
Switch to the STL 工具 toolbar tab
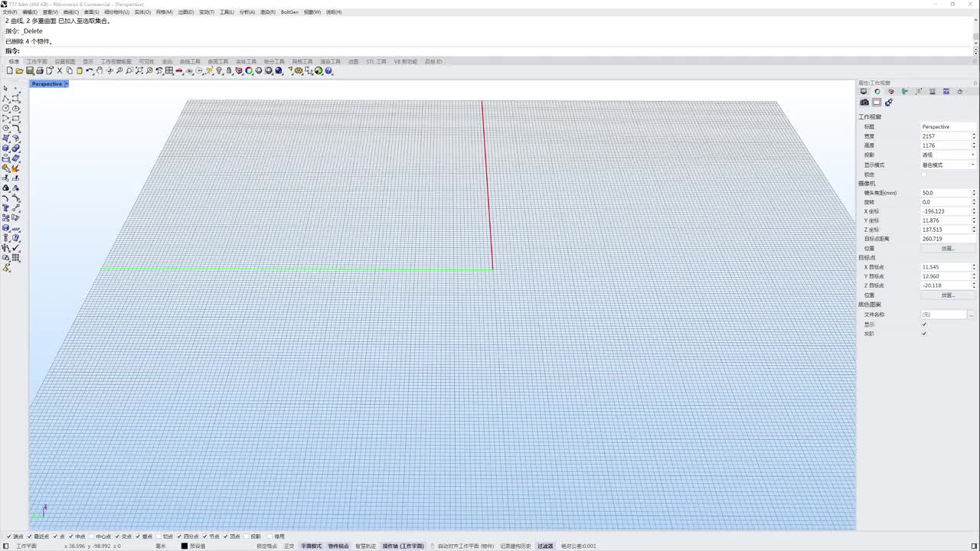(x=376, y=61)
